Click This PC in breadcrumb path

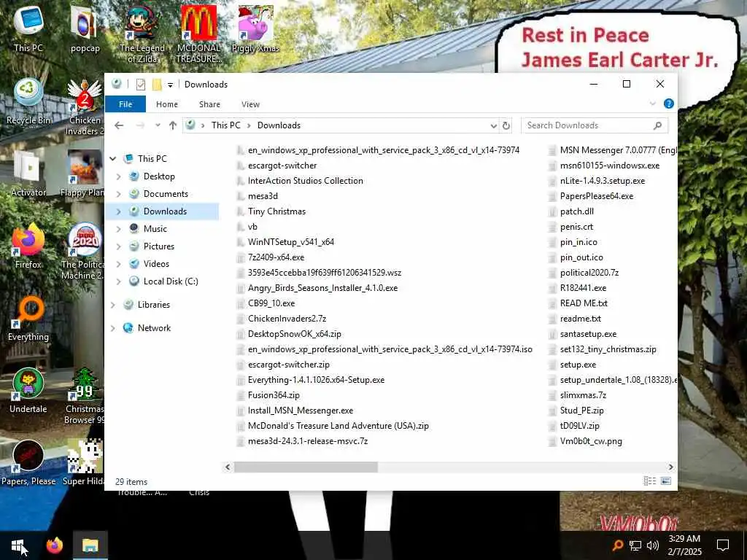226,125
